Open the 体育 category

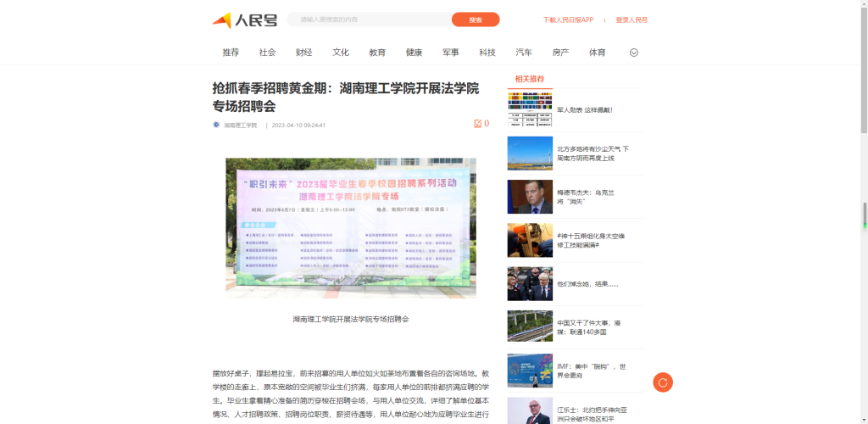click(x=597, y=53)
